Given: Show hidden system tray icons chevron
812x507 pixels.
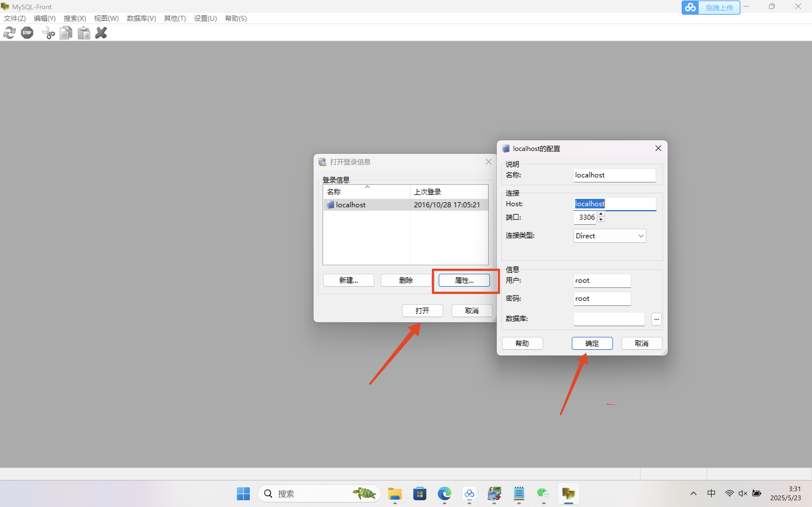Looking at the screenshot, I should 693,493.
